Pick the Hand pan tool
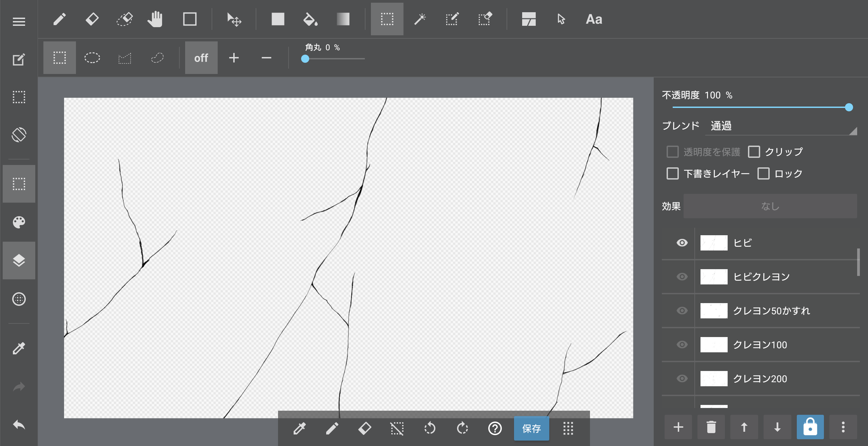The width and height of the screenshot is (868, 446). click(x=155, y=19)
